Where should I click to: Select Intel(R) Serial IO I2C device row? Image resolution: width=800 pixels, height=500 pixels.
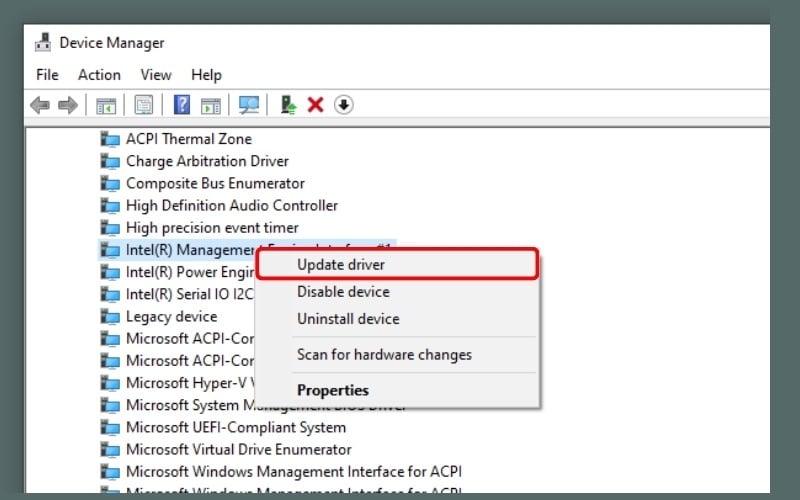click(190, 294)
